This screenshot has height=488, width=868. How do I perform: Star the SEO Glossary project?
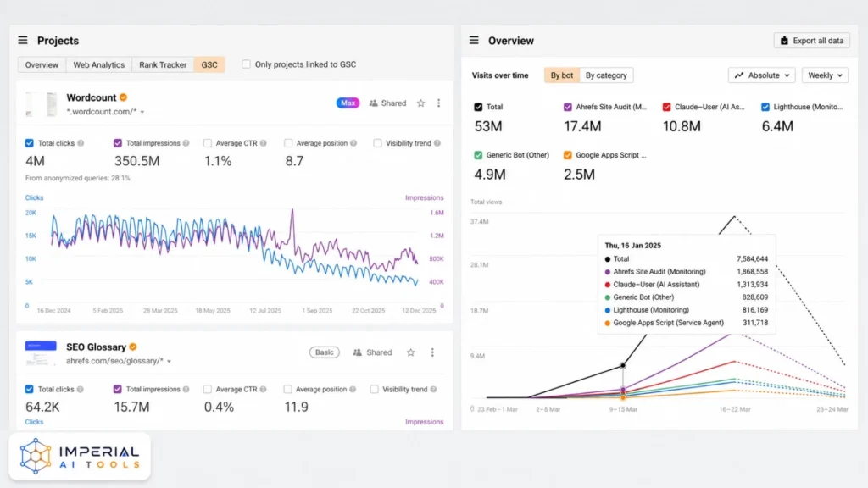click(x=411, y=352)
